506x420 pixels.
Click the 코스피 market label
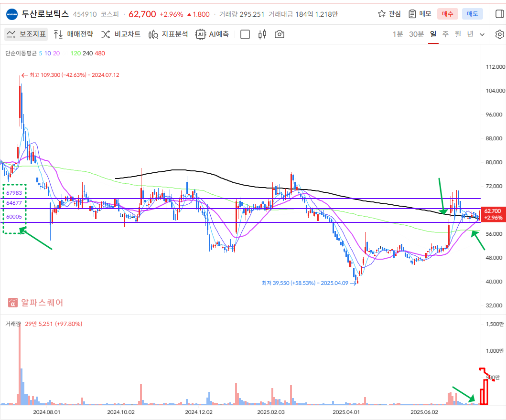coord(110,14)
